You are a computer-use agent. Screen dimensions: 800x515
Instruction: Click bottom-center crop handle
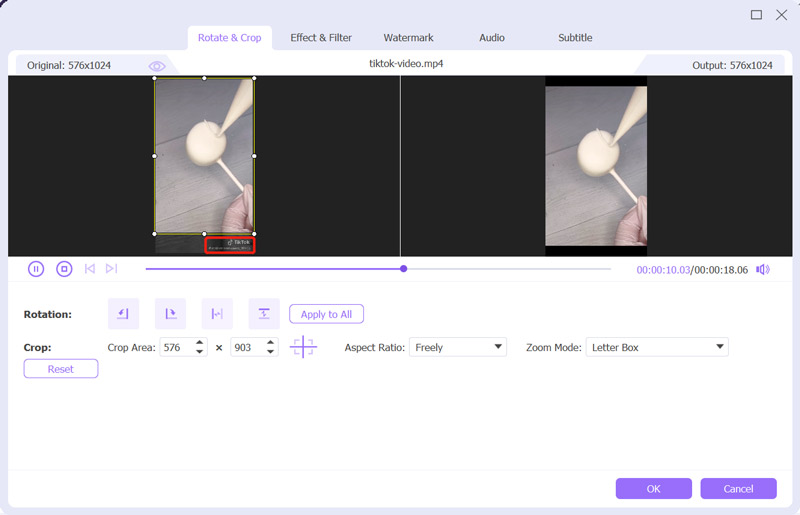coord(204,234)
